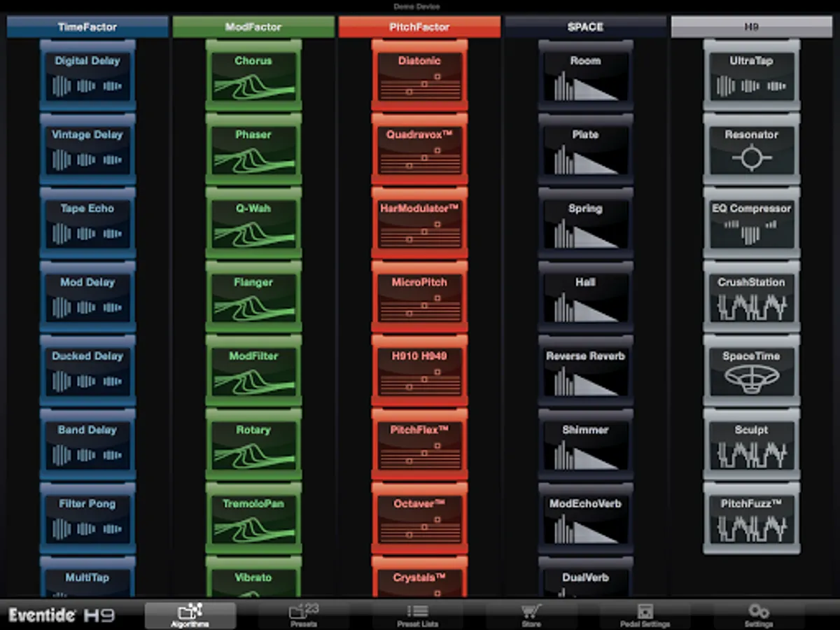This screenshot has height=630, width=840.
Task: Open the Vintage Delay algorithm tile
Action: tap(87, 150)
